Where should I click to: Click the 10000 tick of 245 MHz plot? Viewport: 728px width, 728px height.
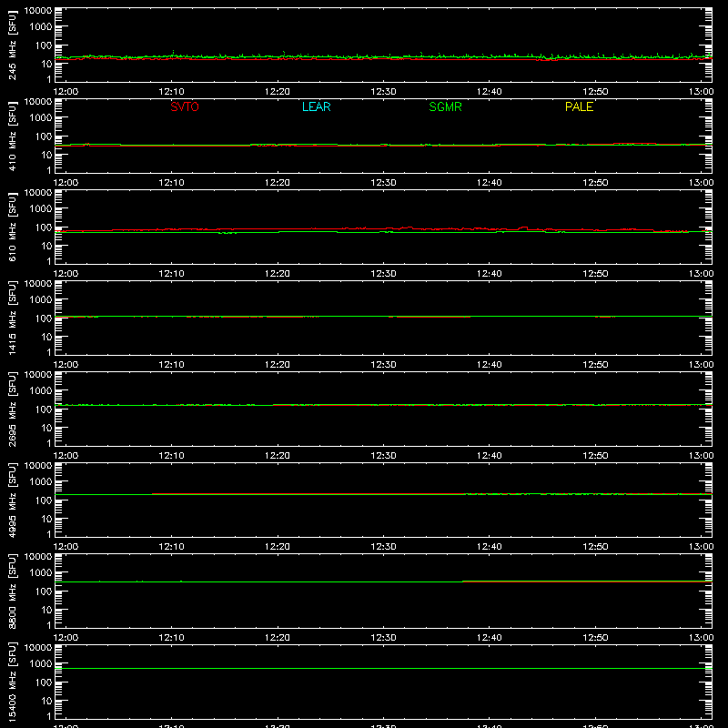pyautogui.click(x=38, y=11)
